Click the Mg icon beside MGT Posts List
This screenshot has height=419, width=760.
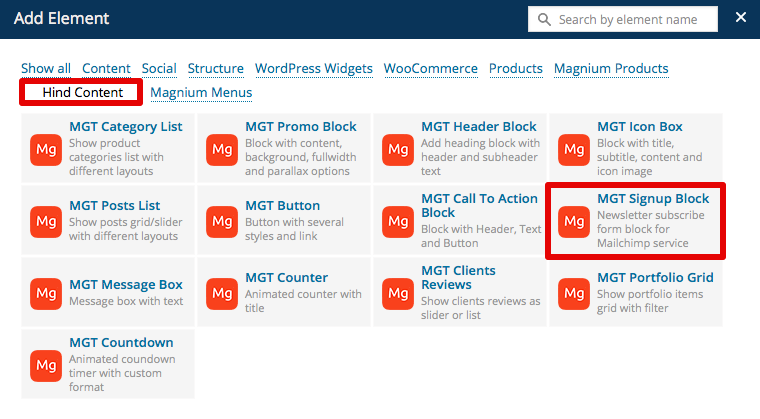tap(46, 220)
